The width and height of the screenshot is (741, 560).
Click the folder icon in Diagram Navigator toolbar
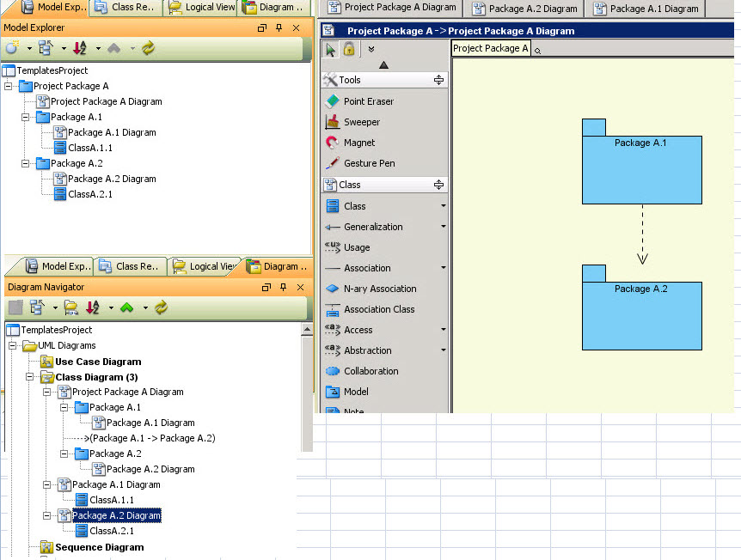(70, 307)
